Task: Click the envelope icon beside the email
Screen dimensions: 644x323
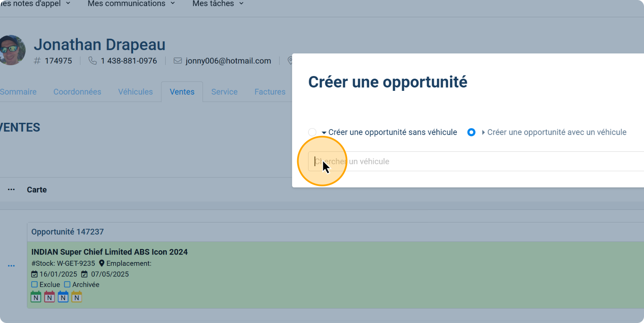Action: [x=177, y=61]
